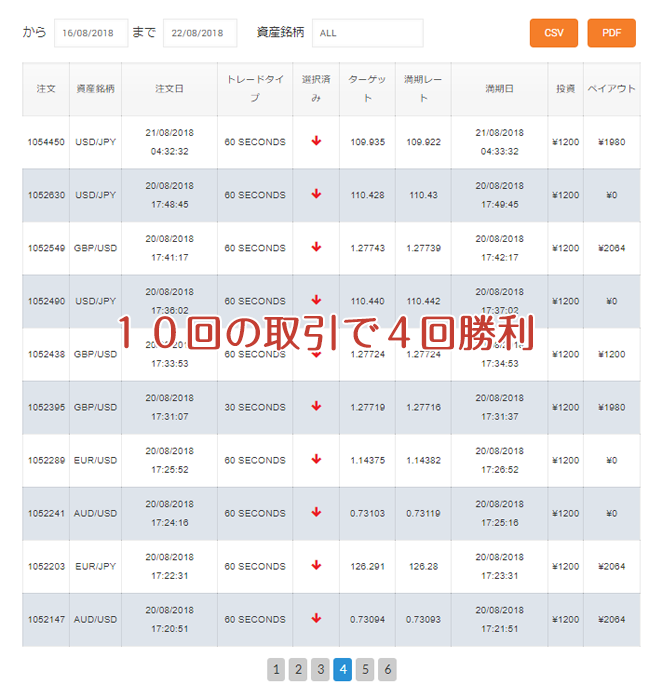Select order number 1052147
Viewport: 660px width, 700px height.
(46, 619)
